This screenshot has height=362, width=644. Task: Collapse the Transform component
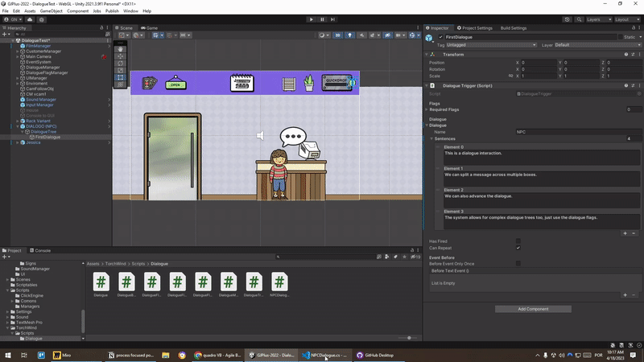(x=427, y=55)
